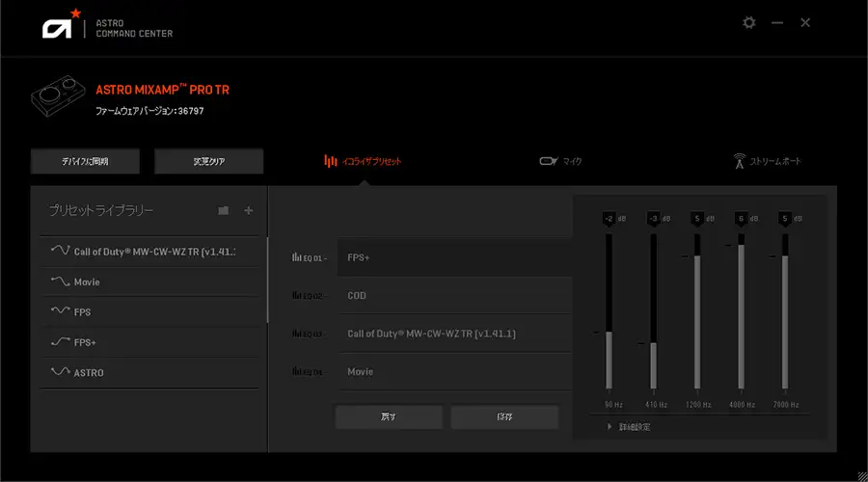Click the デバイスに同期 button

coord(85,161)
